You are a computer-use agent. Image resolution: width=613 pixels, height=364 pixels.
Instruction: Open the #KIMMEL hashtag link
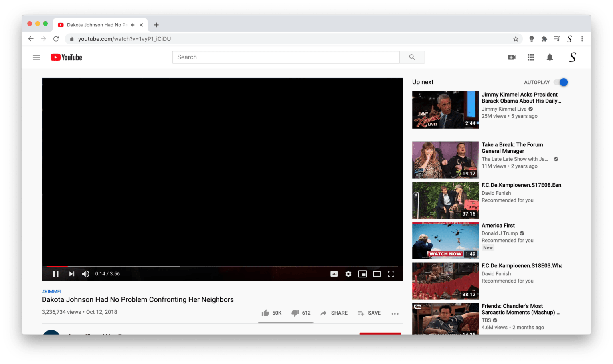coord(52,291)
